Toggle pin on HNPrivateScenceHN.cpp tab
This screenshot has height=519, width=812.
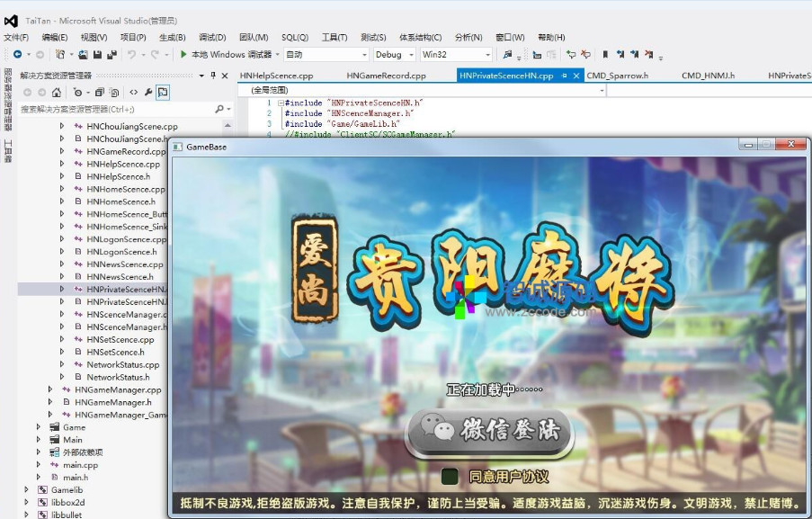coord(565,76)
